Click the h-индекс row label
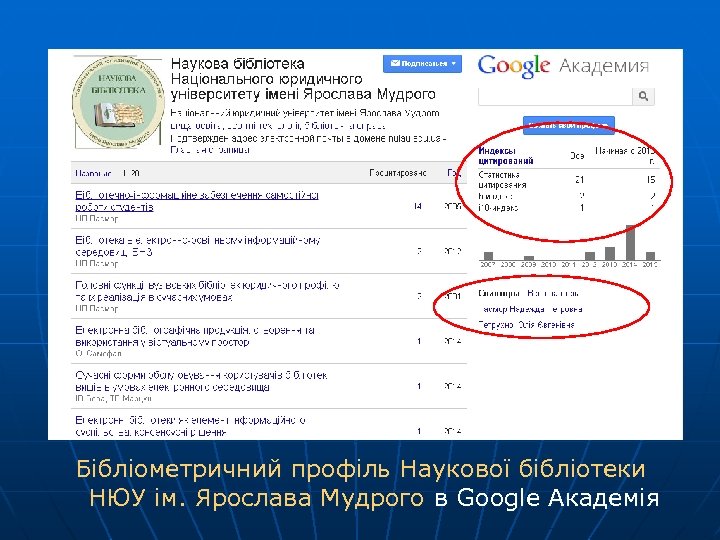720x540 pixels. pyautogui.click(x=495, y=196)
